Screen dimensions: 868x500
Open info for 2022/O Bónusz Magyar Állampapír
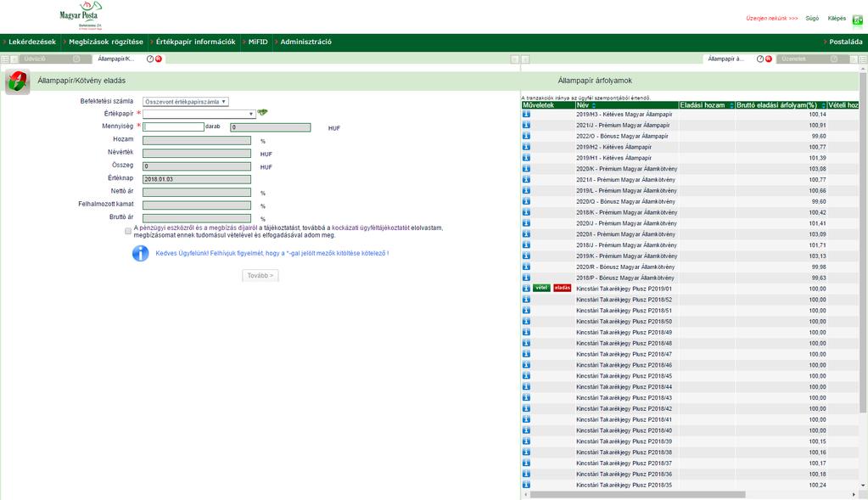[526, 136]
